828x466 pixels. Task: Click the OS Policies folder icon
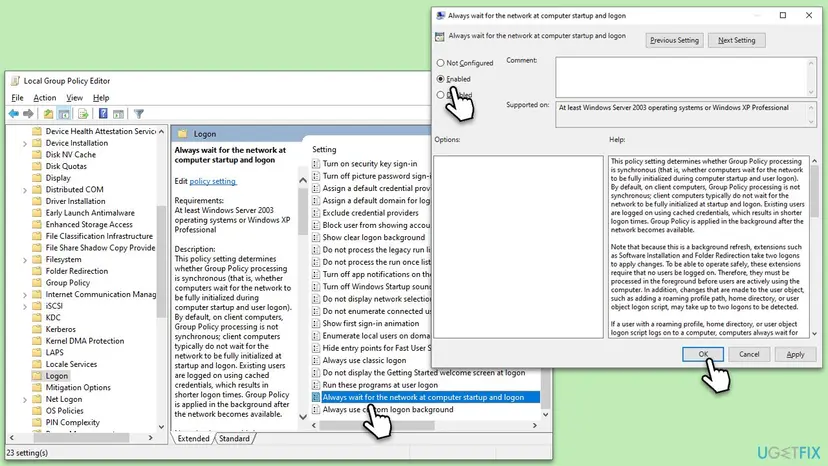click(x=36, y=411)
